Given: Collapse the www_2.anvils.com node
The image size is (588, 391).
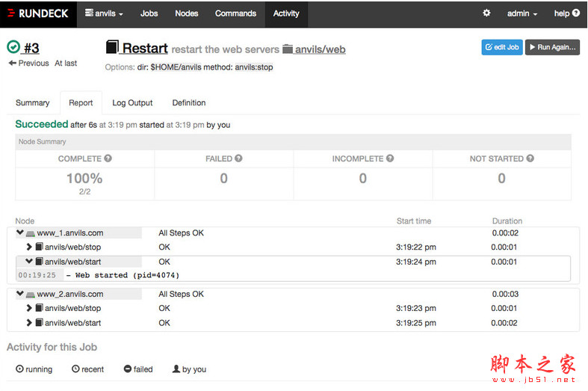Looking at the screenshot, I should (x=20, y=294).
